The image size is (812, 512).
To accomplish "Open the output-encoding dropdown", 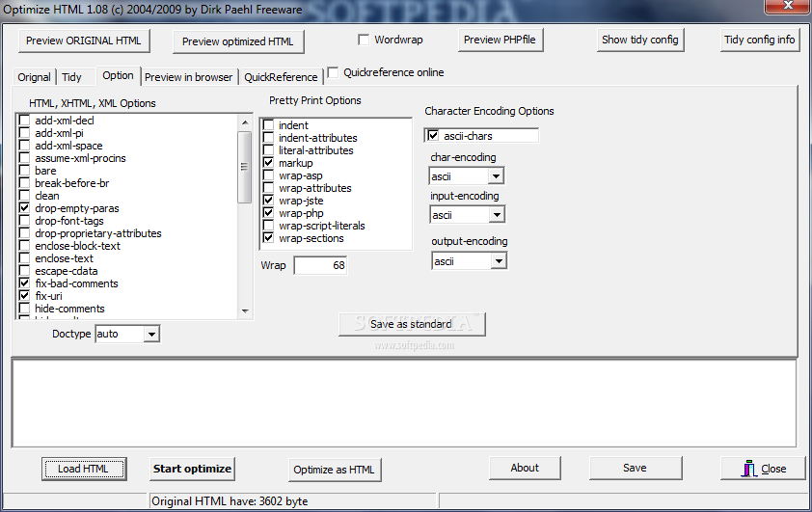I will [x=499, y=261].
